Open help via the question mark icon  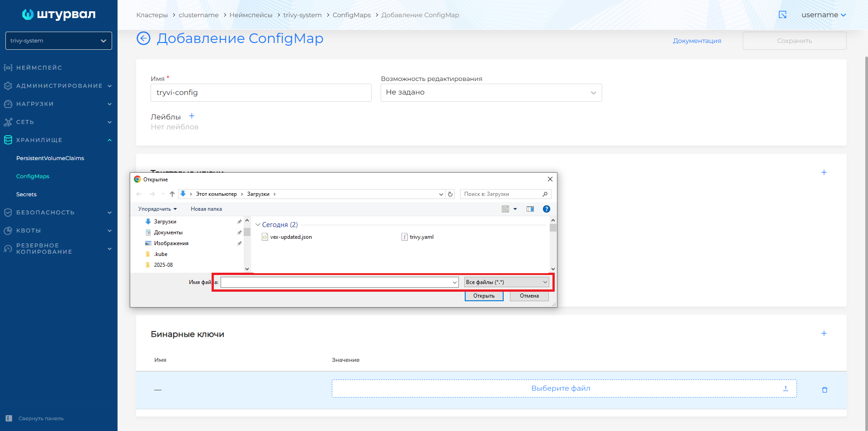click(547, 209)
